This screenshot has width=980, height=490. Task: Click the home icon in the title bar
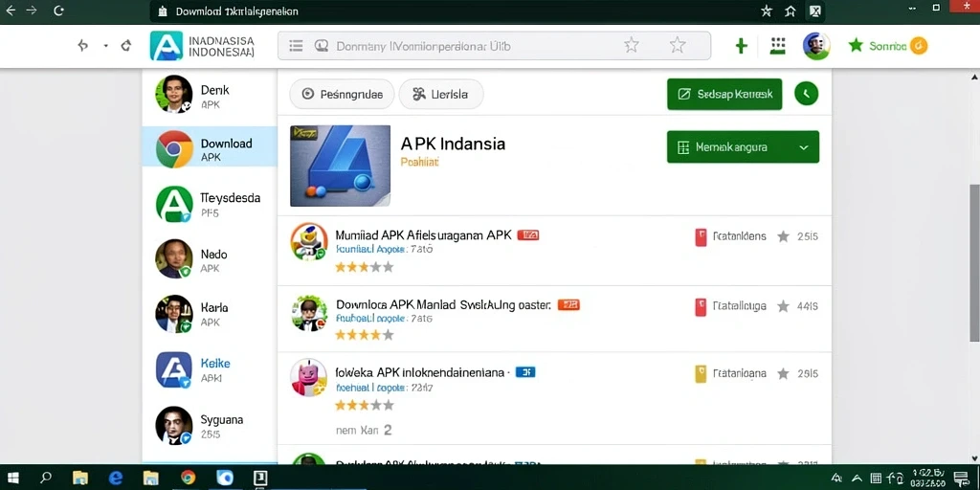pos(790,11)
